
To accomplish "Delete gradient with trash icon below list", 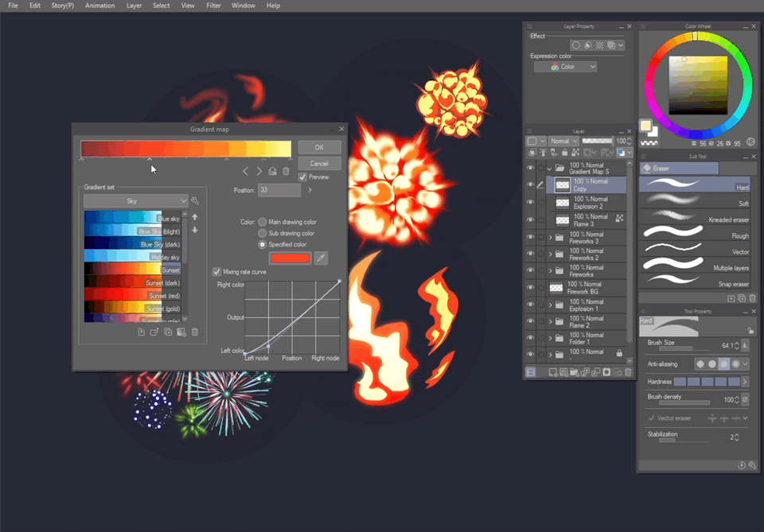I will point(195,332).
